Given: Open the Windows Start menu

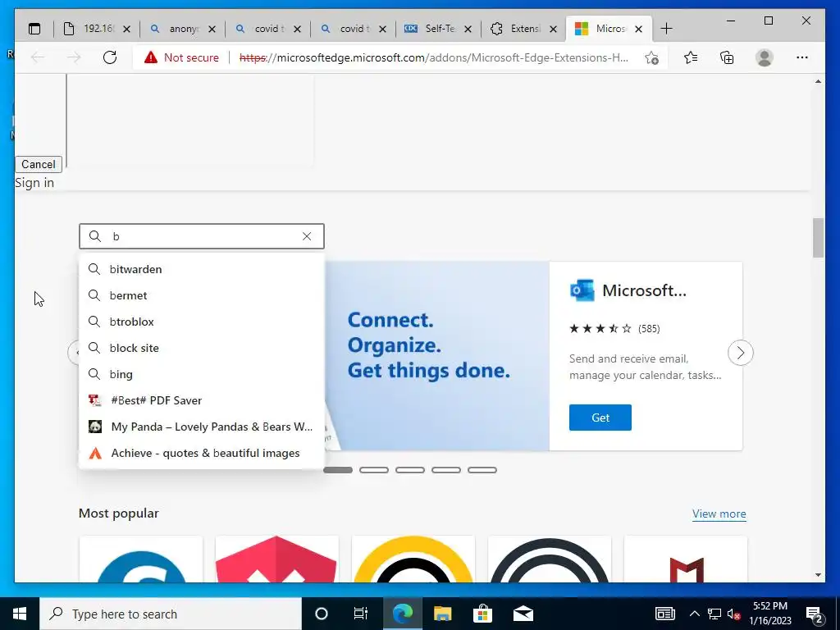Looking at the screenshot, I should pyautogui.click(x=20, y=614).
